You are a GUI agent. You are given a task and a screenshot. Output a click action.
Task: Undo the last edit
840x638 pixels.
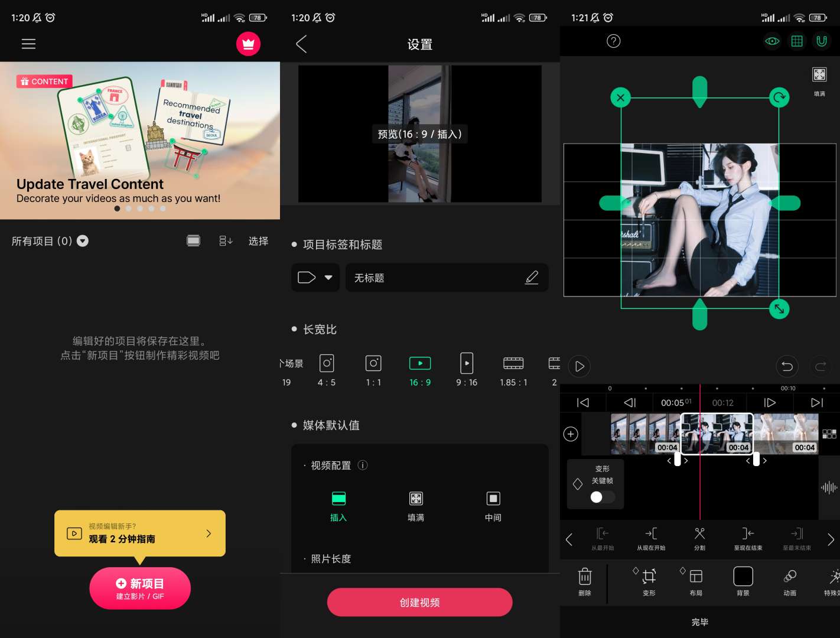pos(787,366)
